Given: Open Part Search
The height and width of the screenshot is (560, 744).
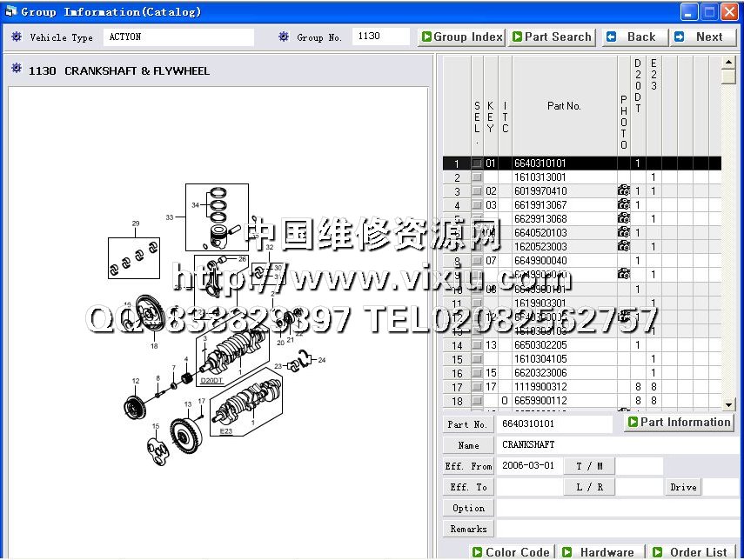Looking at the screenshot, I should [x=553, y=37].
